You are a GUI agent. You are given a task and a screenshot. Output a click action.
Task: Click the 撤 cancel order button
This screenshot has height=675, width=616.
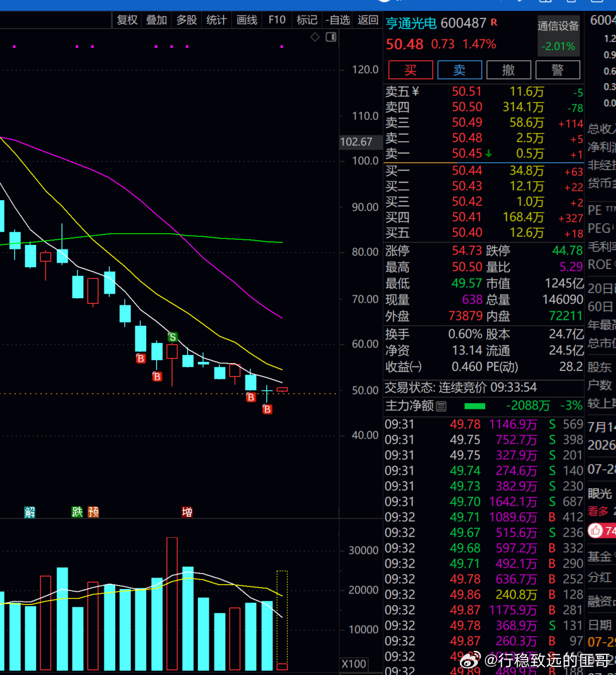(x=509, y=70)
